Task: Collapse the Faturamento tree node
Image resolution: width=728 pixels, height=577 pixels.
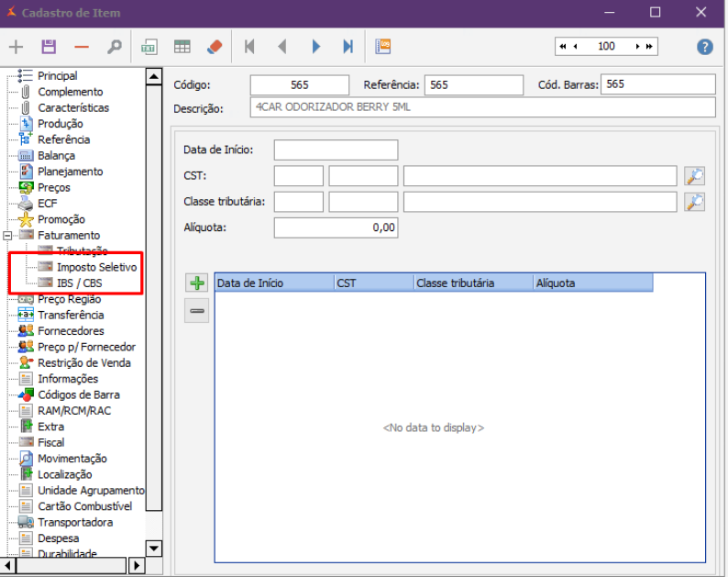Action: point(7,236)
